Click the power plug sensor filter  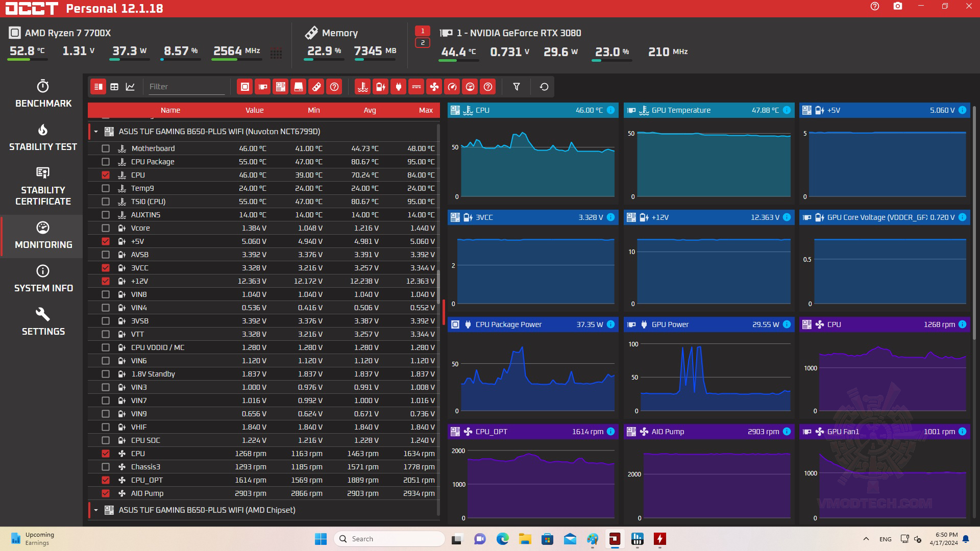click(399, 87)
